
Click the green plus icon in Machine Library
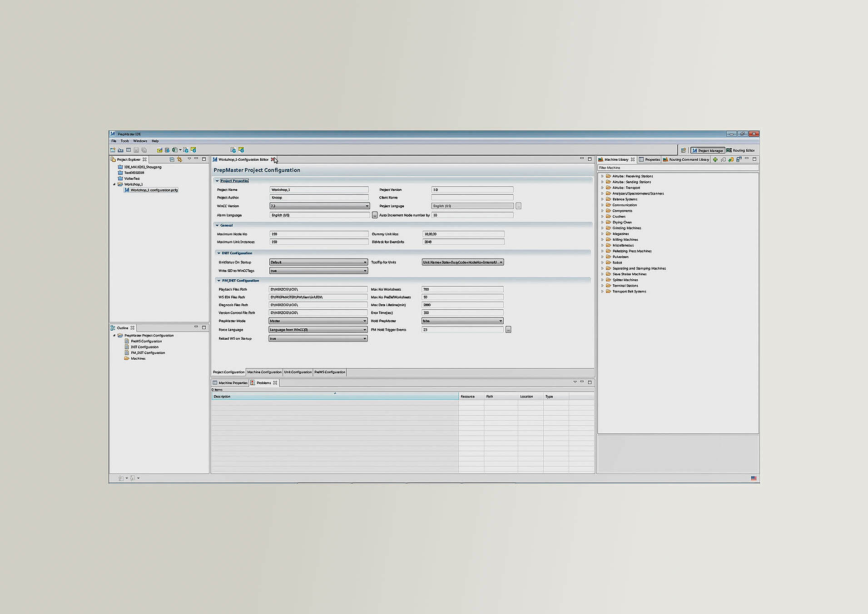[x=715, y=159]
